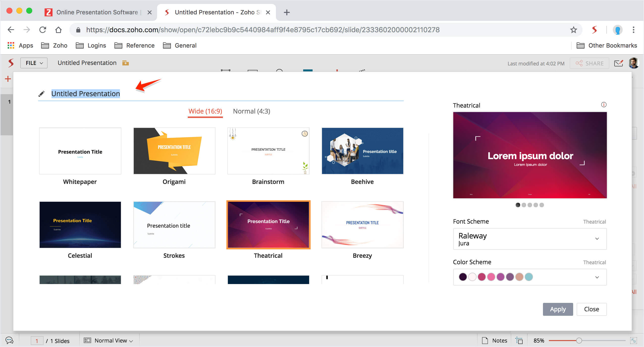Click the Notes page icon

pos(485,340)
